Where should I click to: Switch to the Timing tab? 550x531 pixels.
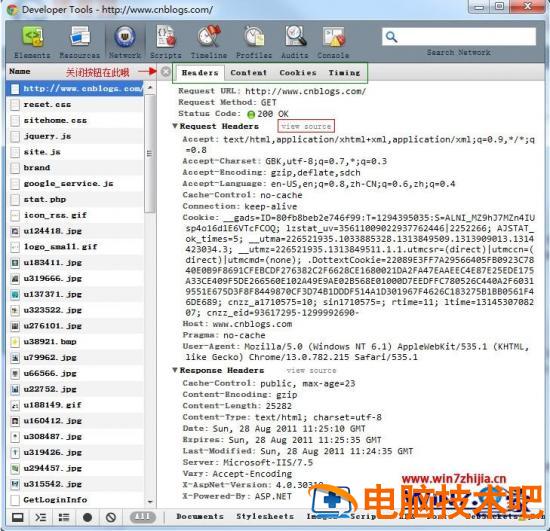coord(344,73)
